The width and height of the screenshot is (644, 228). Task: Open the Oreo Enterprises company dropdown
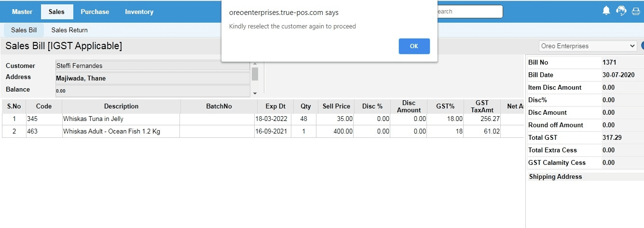click(x=588, y=46)
